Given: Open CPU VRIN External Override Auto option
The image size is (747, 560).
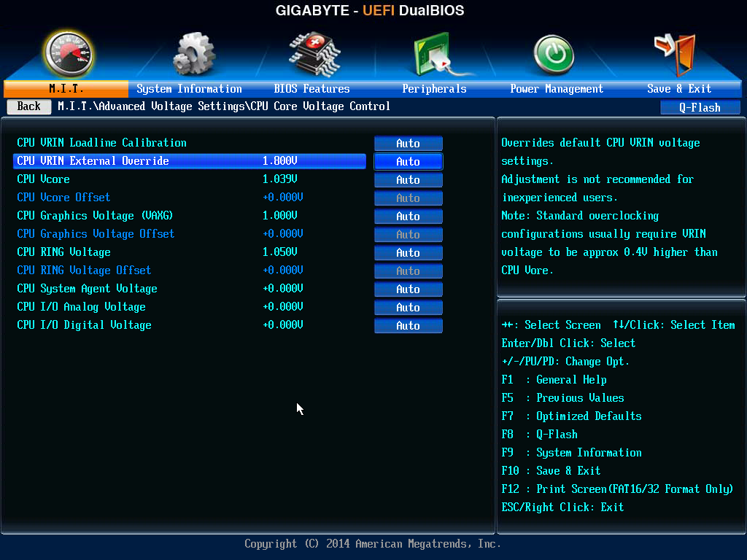Looking at the screenshot, I should click(409, 161).
